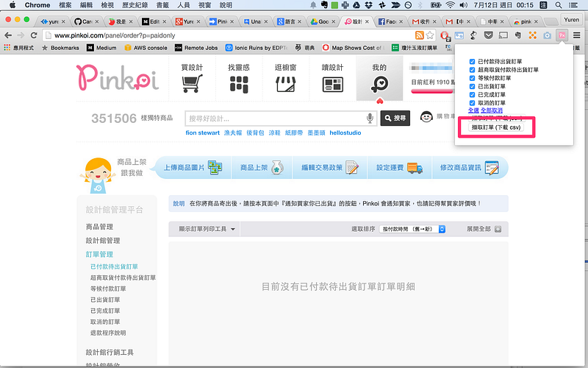This screenshot has height=368, width=588.
Task: Click the RSS feed icon in address bar
Action: [x=419, y=35]
